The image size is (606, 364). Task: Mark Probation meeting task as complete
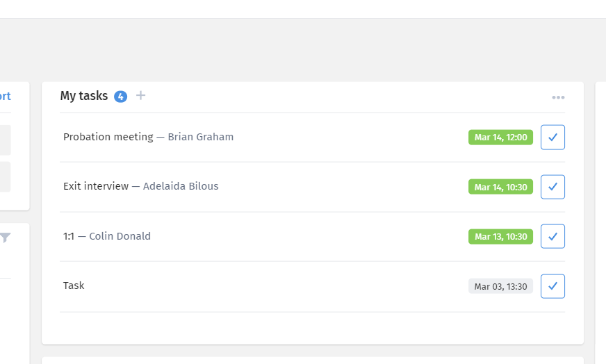click(x=552, y=137)
